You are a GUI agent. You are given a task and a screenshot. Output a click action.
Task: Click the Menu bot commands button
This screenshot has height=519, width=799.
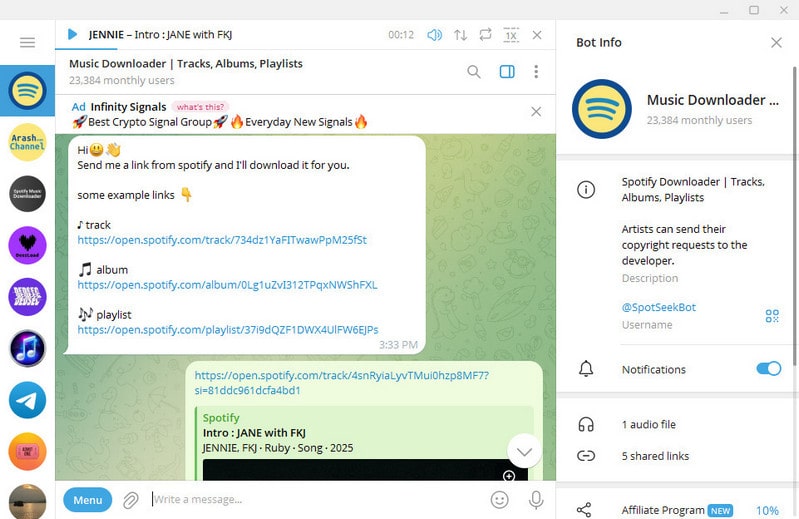[88, 500]
